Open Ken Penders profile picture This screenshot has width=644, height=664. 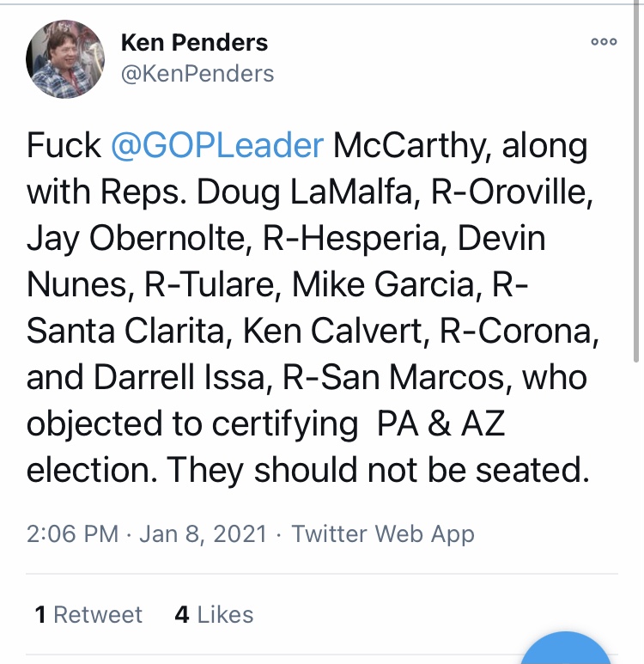click(x=65, y=59)
